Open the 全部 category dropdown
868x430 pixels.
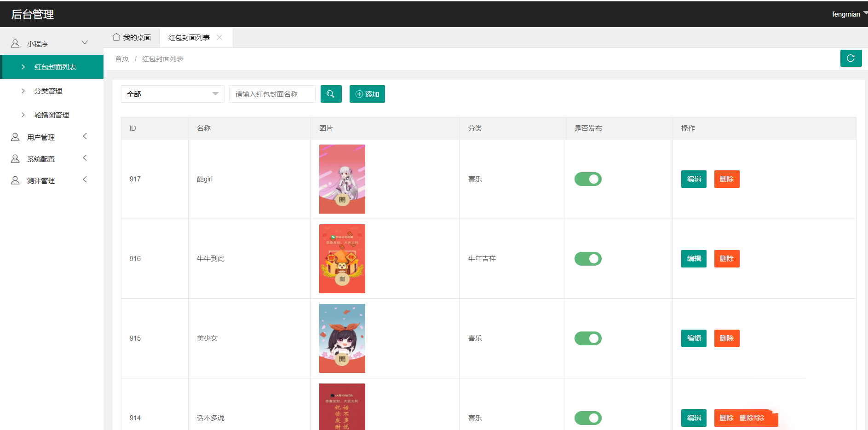(x=172, y=94)
